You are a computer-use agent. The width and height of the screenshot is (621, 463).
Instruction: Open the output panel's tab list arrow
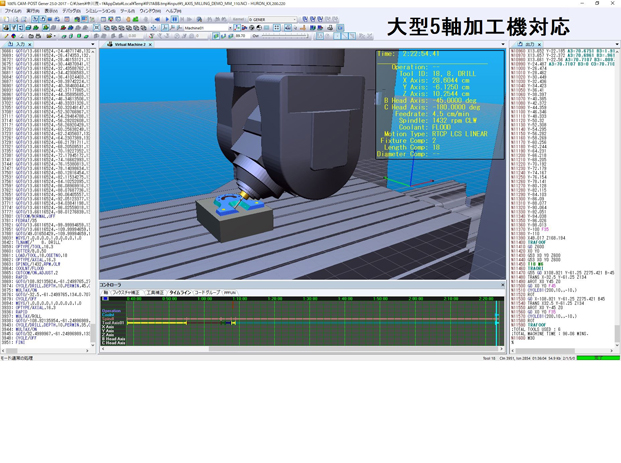pyautogui.click(x=617, y=44)
